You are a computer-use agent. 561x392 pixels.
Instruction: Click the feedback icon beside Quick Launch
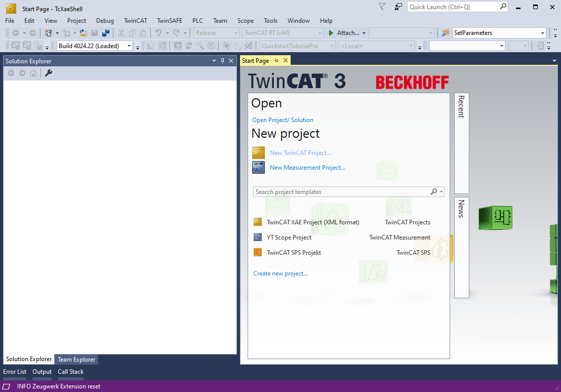click(x=398, y=7)
